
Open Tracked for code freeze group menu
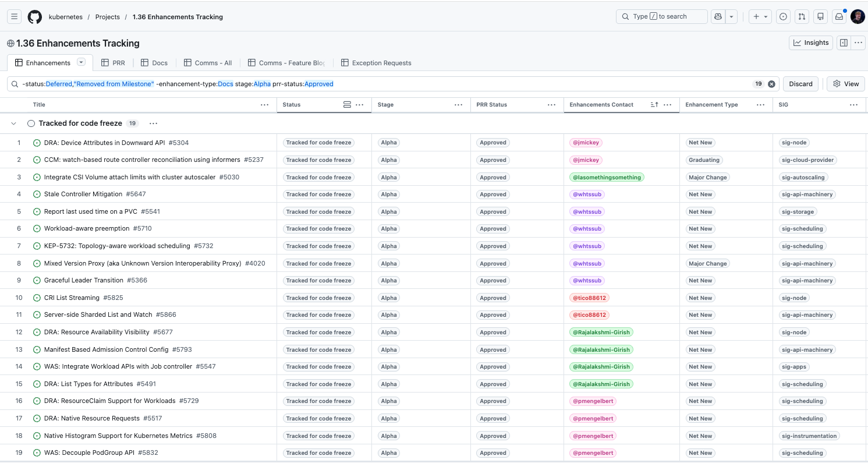point(153,123)
